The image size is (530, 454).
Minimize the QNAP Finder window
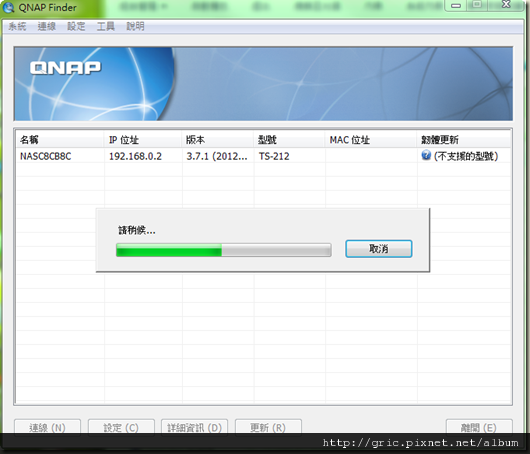pyautogui.click(x=456, y=5)
